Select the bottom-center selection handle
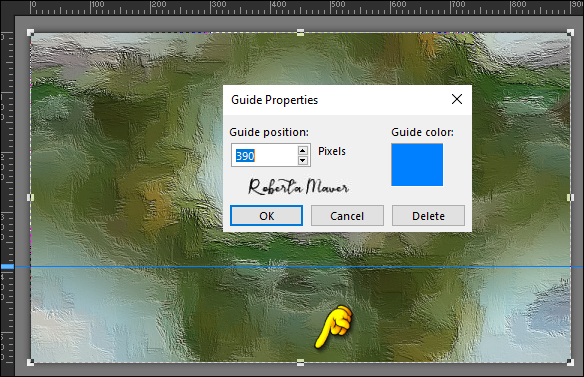This screenshot has width=584, height=377. pos(301,362)
